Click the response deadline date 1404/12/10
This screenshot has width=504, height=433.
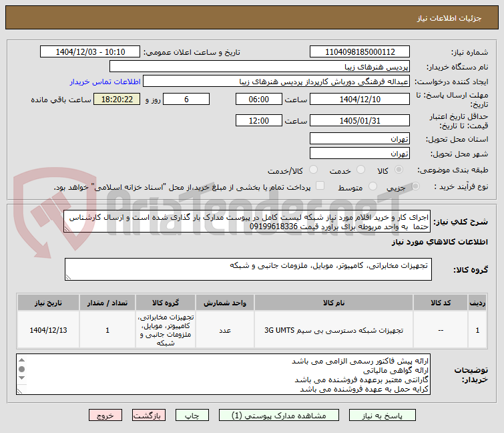pyautogui.click(x=360, y=100)
